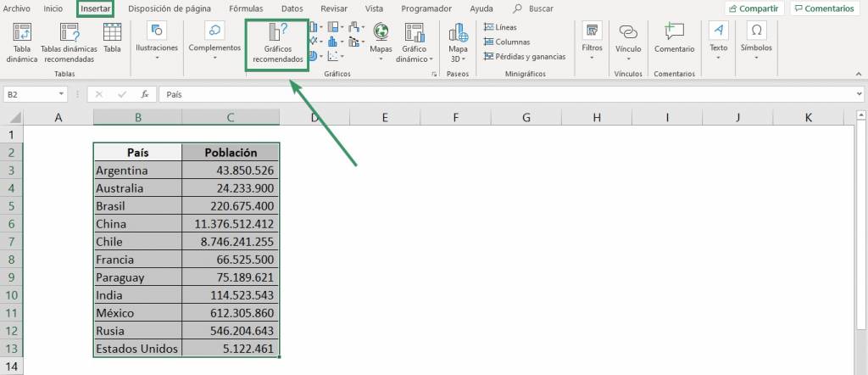Select the Población header cell
This screenshot has height=375, width=868.
(231, 153)
